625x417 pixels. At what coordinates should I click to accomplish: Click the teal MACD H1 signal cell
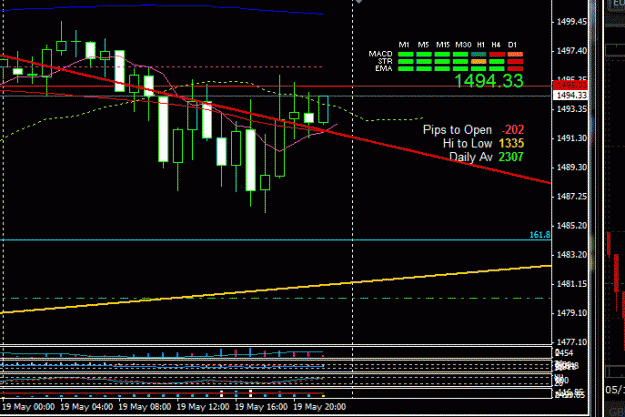point(478,54)
